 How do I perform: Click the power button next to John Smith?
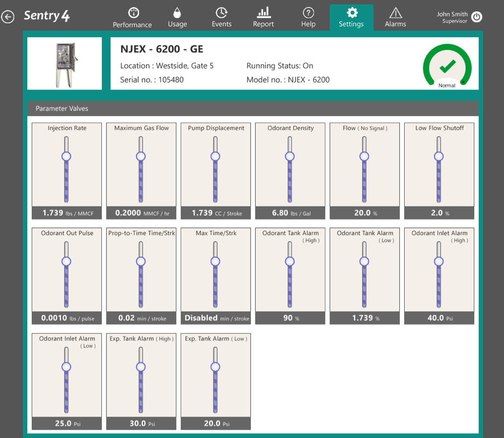pyautogui.click(x=477, y=17)
